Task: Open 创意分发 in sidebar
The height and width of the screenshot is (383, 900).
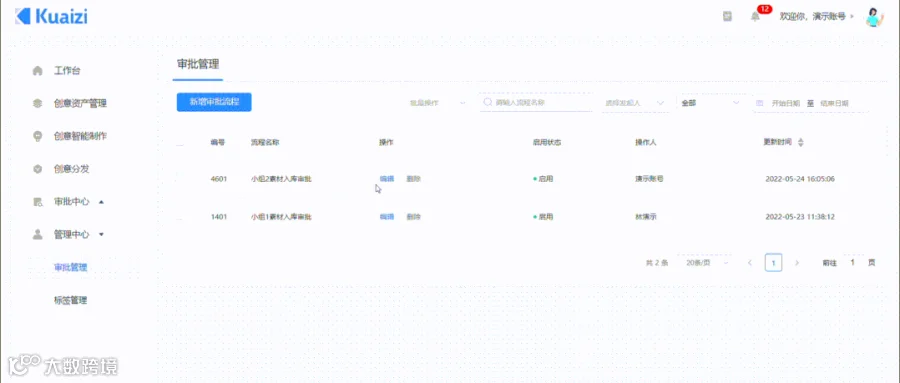Action: [72, 169]
